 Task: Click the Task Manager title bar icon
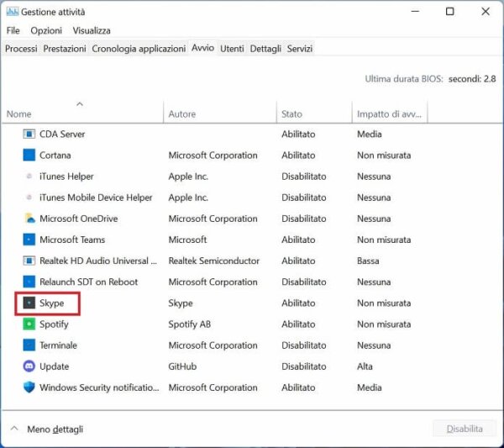13,12
